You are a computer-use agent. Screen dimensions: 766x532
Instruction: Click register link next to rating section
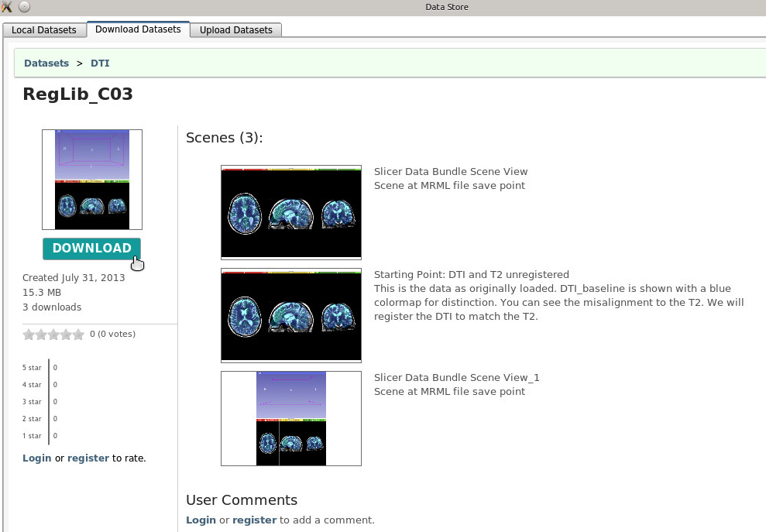coord(88,458)
